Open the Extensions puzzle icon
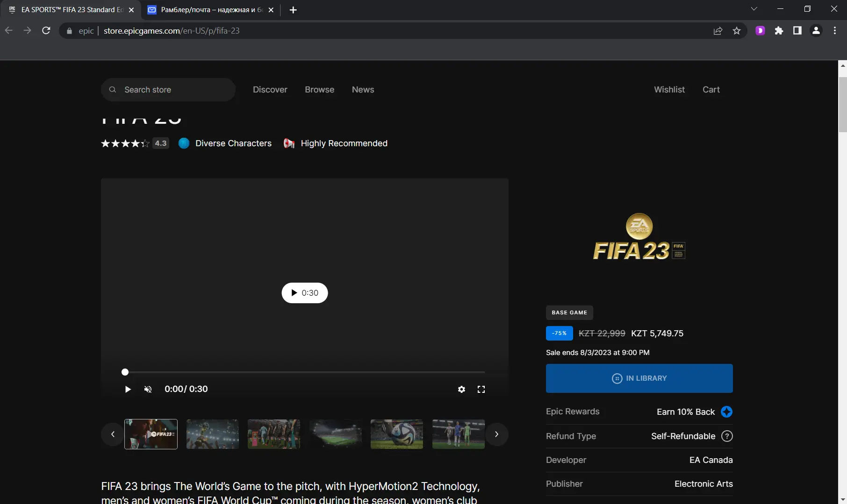Screen dimensions: 847x504 point(779,30)
